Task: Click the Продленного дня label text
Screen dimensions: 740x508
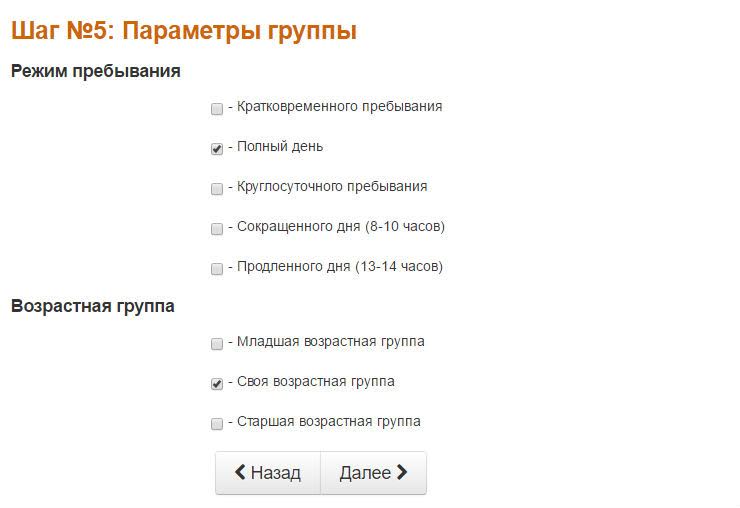Action: pos(340,267)
